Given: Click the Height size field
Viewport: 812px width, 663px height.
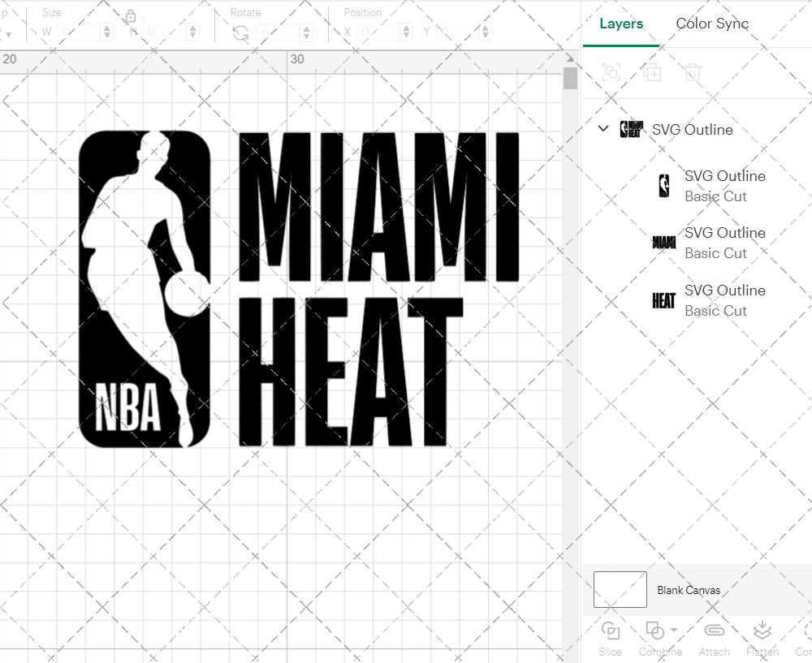Looking at the screenshot, I should [x=165, y=32].
